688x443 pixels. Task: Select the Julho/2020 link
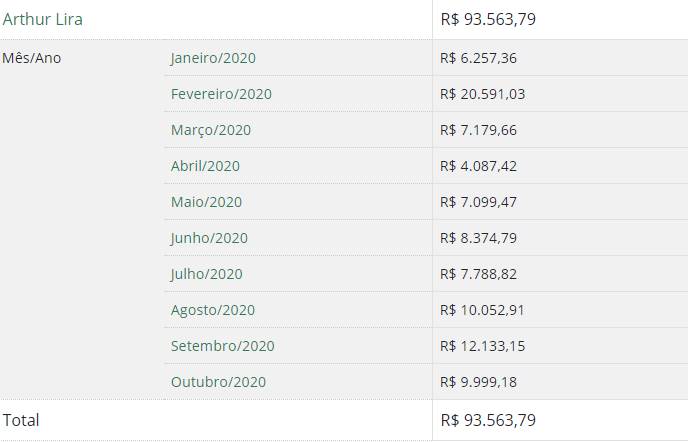coord(206,274)
